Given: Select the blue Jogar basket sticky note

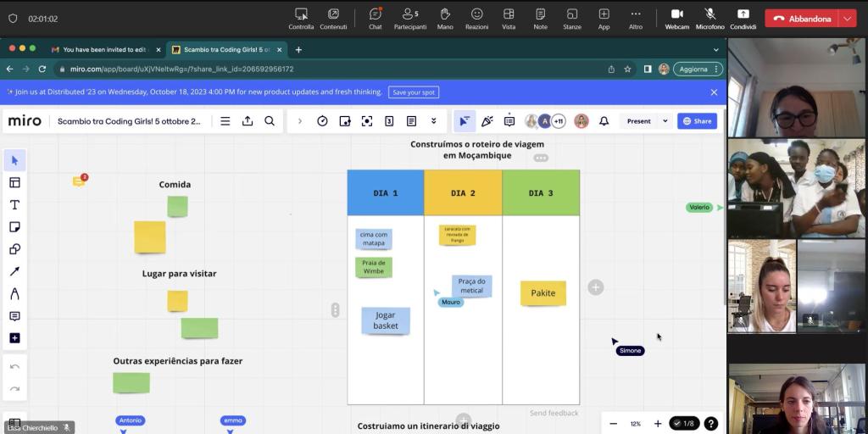Looking at the screenshot, I should click(x=386, y=320).
